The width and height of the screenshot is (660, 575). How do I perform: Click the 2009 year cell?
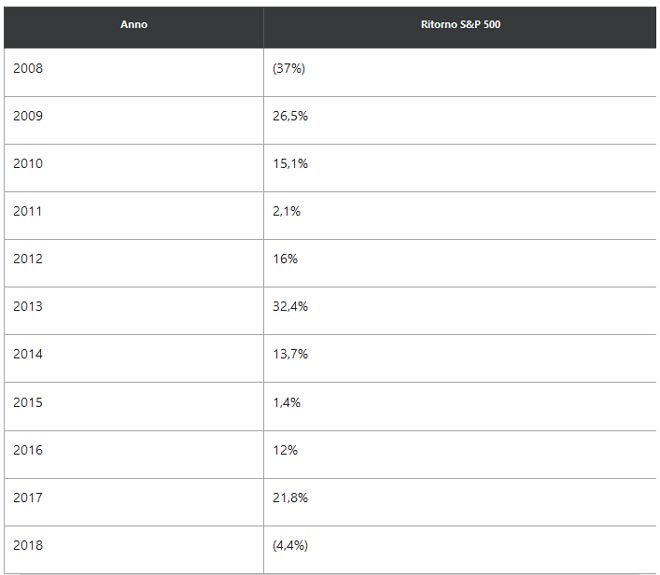click(28, 116)
